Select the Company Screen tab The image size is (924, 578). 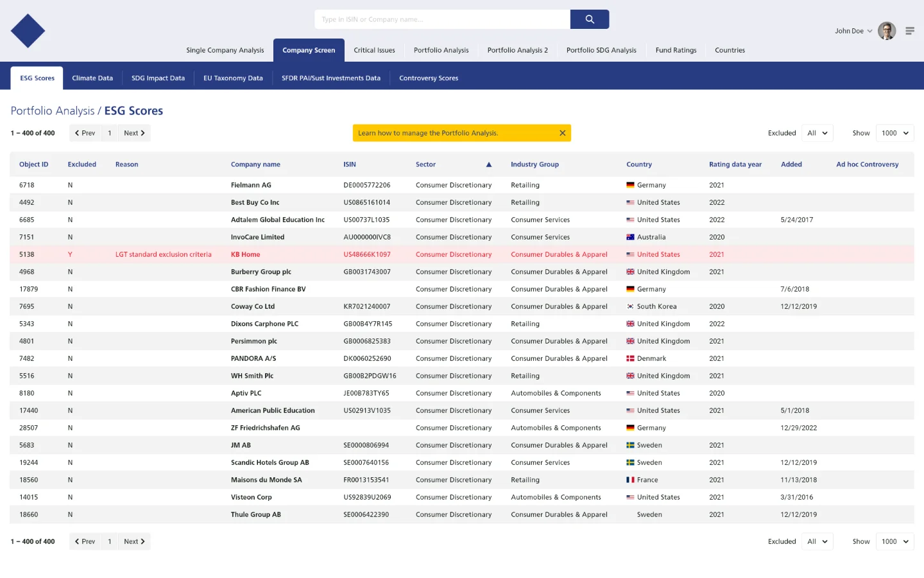pos(309,50)
